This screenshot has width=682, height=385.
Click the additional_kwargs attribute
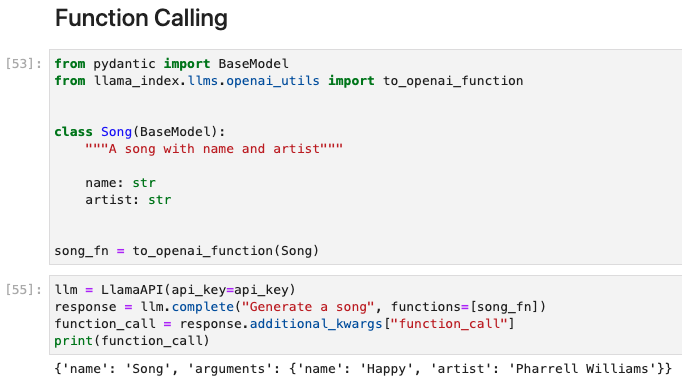click(316, 324)
